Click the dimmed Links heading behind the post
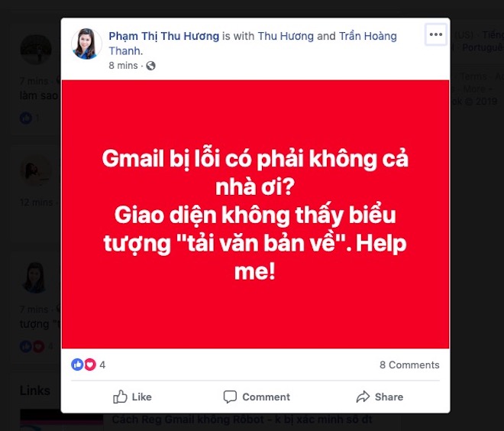 (34, 390)
